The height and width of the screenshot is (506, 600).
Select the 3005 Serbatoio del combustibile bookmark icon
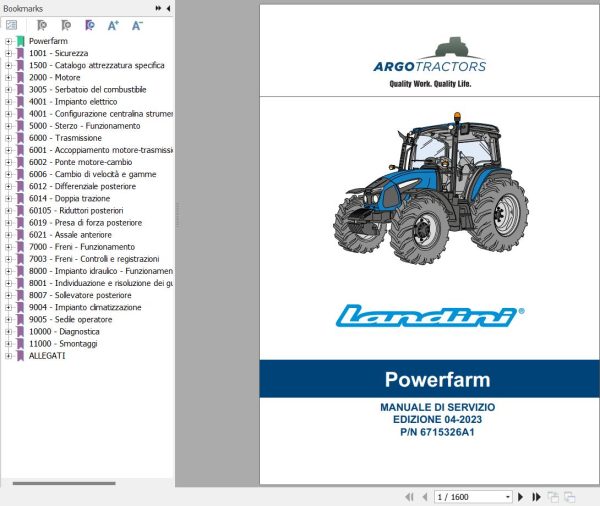pyautogui.click(x=21, y=90)
